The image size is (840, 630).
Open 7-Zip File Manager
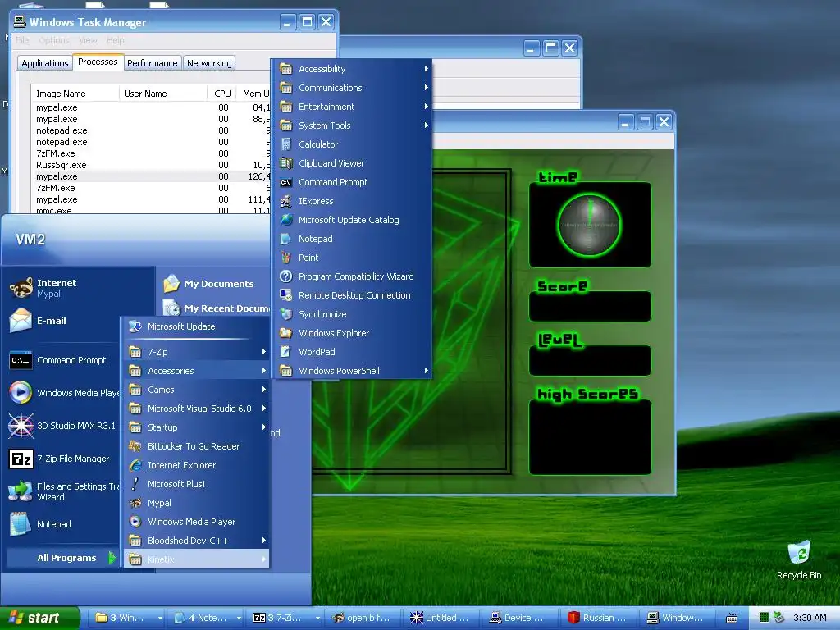tap(63, 459)
